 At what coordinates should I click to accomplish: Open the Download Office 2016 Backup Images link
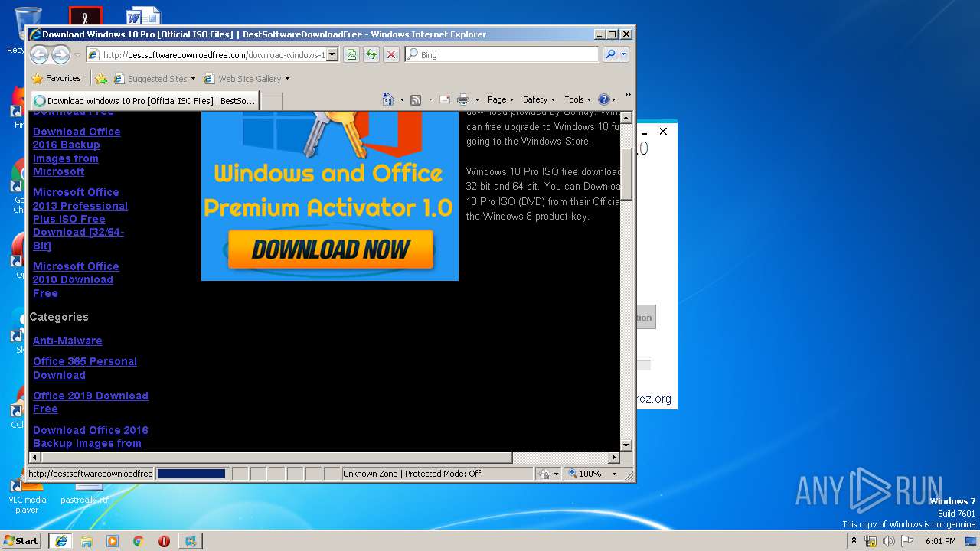[x=77, y=152]
